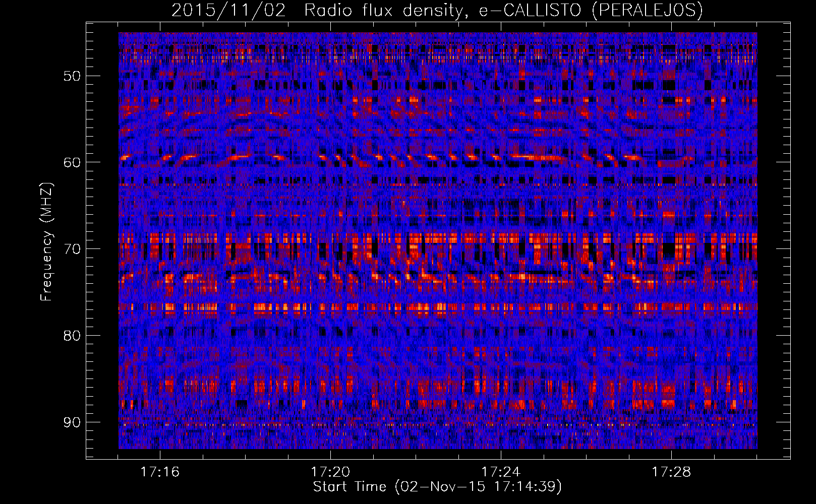Click the 17:24 time tick label
This screenshot has height=504, width=816.
tap(501, 472)
